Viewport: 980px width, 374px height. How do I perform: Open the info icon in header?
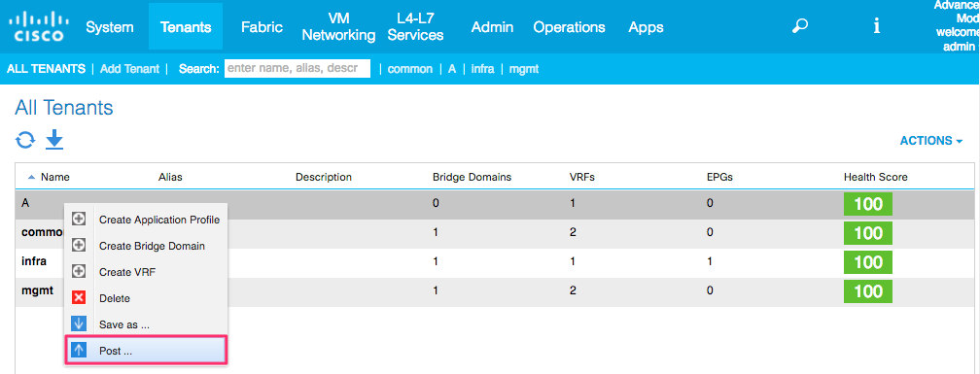click(877, 26)
